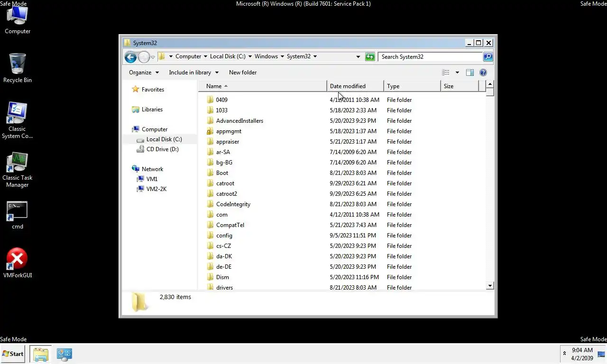
Task: Select the drivers folder icon
Action: tap(211, 287)
